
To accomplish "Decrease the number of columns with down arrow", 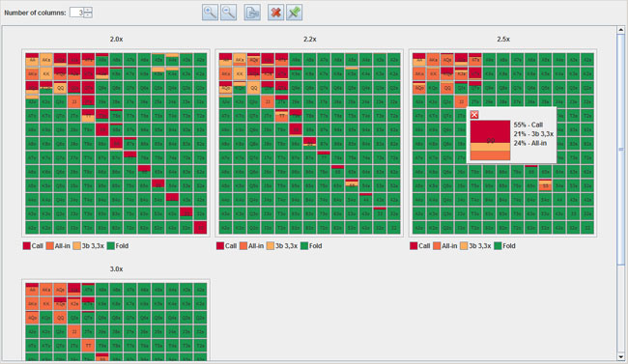I will pyautogui.click(x=88, y=14).
